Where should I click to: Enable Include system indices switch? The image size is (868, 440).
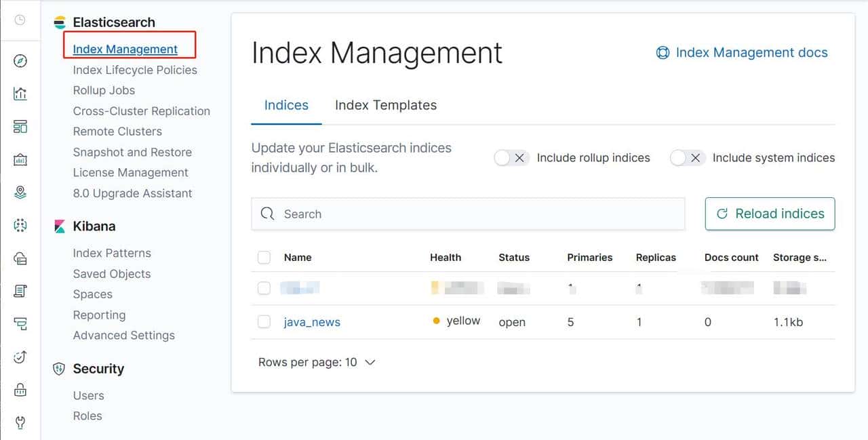point(687,158)
